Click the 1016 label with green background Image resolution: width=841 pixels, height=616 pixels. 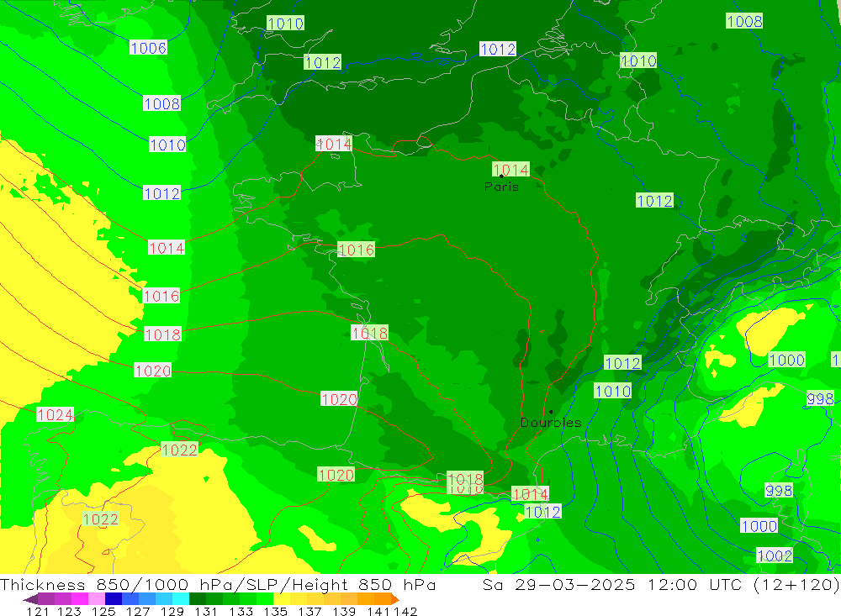click(356, 250)
